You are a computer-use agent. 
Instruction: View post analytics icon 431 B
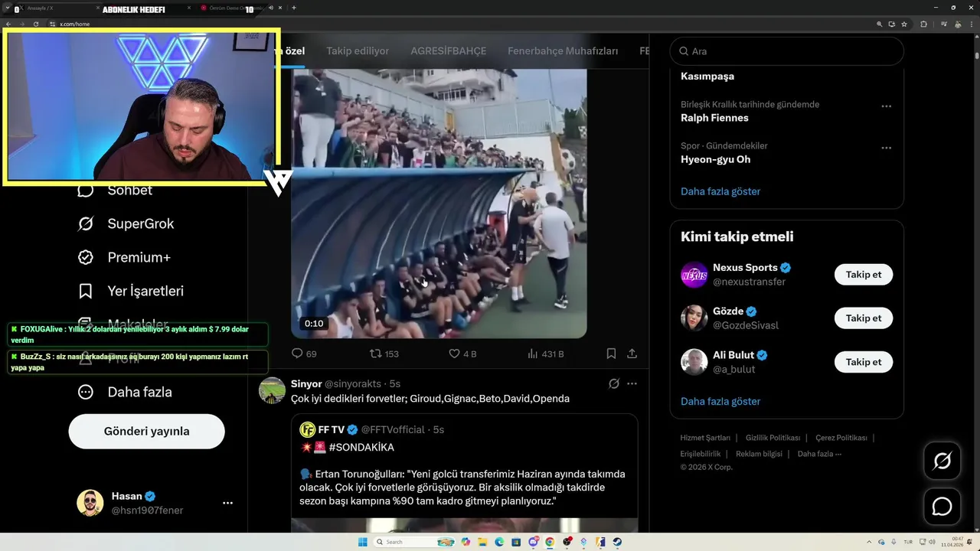coord(533,354)
